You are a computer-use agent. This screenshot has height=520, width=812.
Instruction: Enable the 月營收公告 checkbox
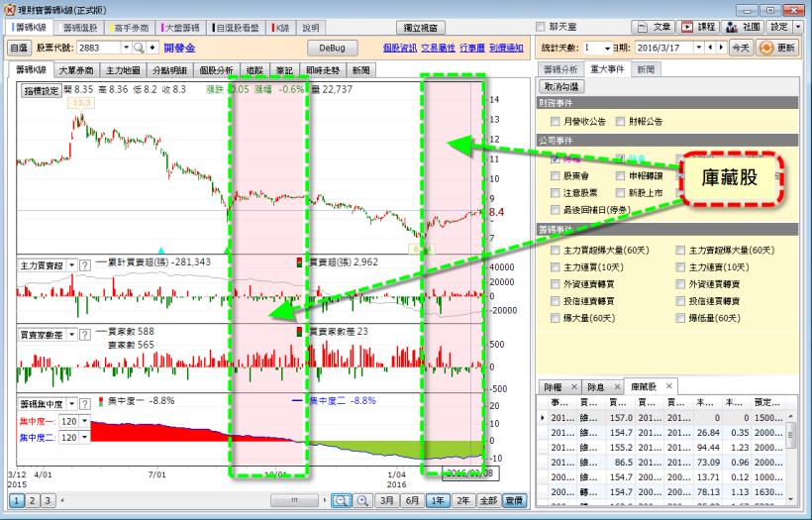556,121
